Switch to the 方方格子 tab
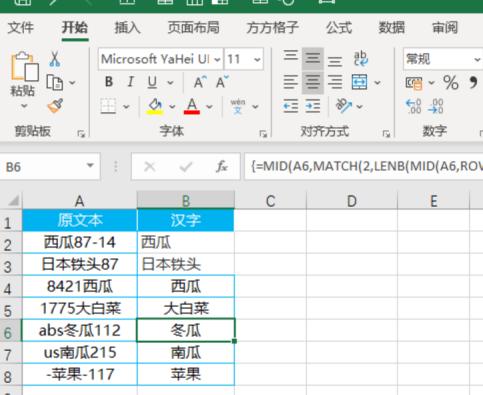Screen dimensions: 483x395 272,27
